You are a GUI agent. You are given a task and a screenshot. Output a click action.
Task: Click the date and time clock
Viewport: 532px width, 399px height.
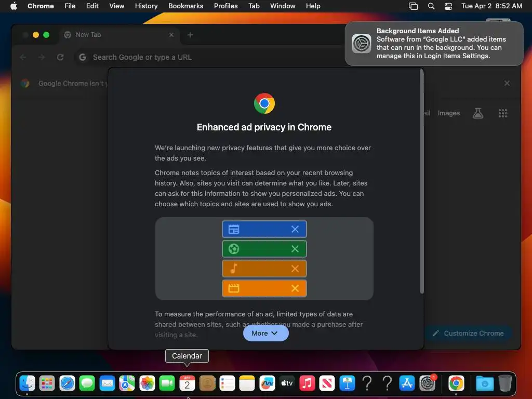[x=491, y=6]
